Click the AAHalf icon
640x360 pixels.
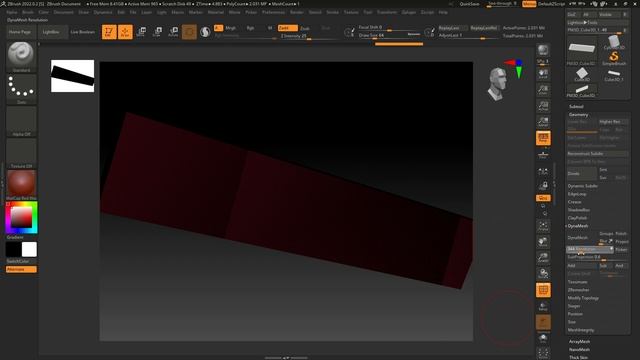coord(543,122)
